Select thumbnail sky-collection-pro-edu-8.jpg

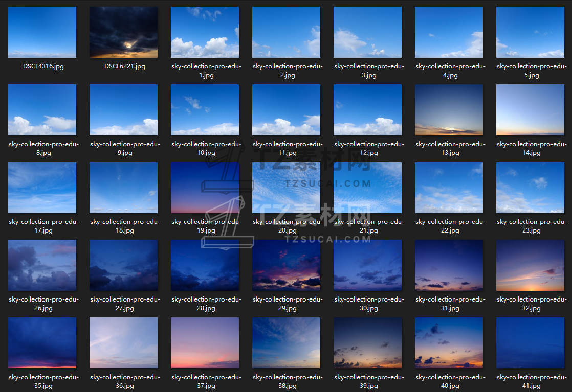pos(42,110)
